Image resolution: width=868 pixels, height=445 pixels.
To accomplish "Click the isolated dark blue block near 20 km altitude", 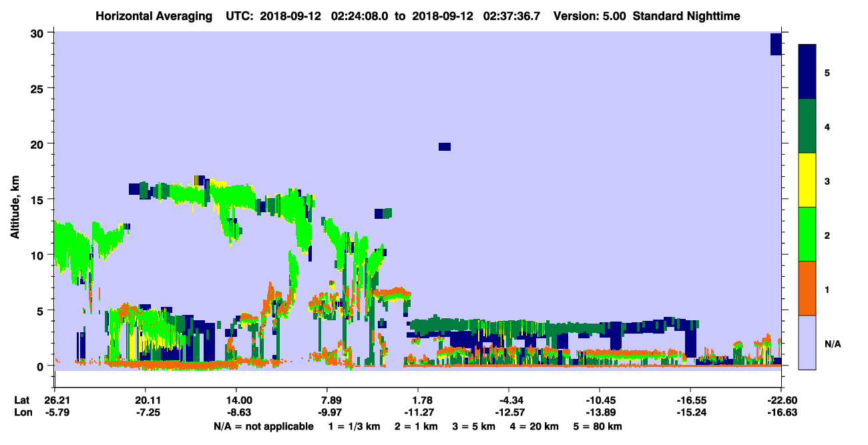I will 445,147.
